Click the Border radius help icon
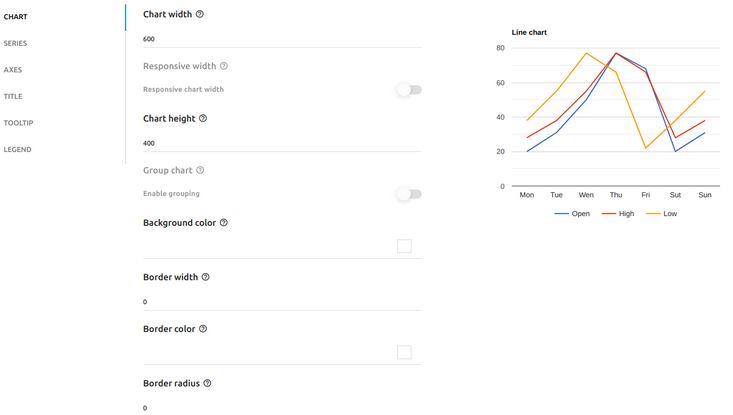The height and width of the screenshot is (415, 733). coord(208,383)
